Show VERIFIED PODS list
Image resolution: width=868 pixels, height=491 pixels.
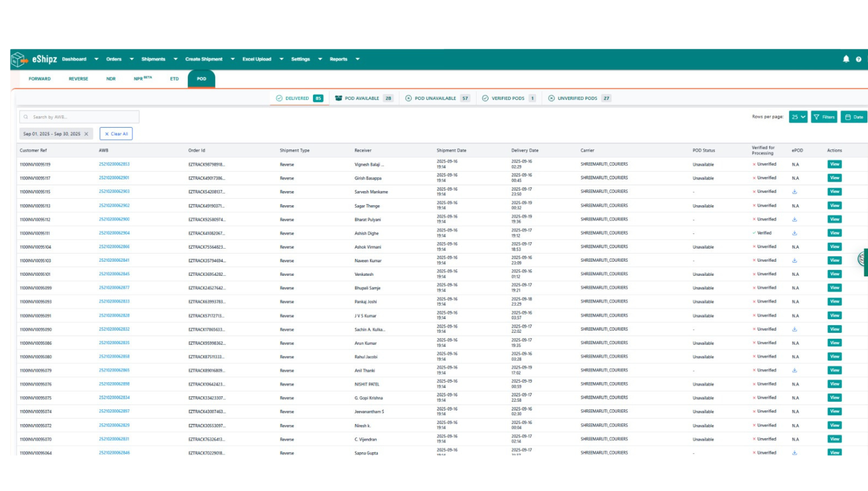[509, 98]
